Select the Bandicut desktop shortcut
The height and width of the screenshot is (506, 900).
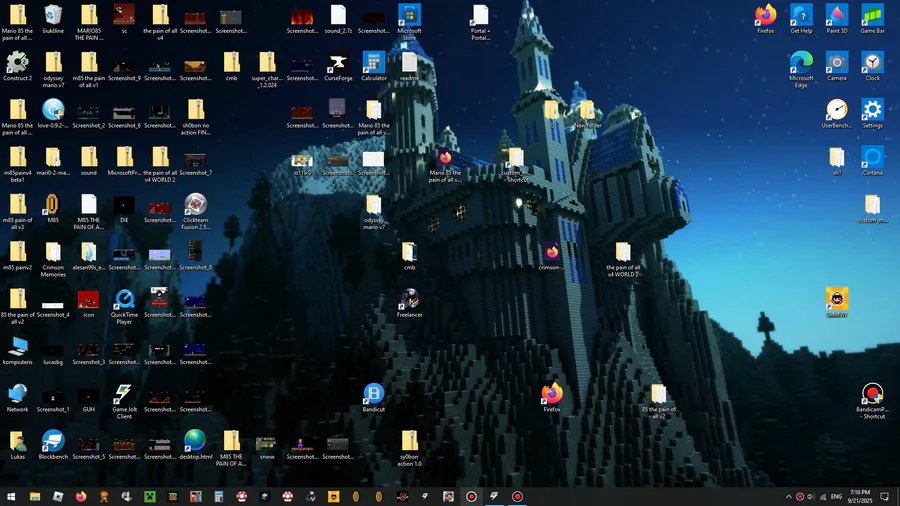point(374,394)
